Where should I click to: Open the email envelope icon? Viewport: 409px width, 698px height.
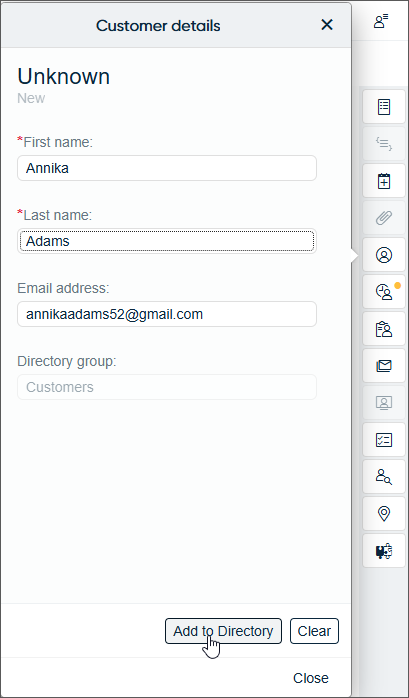click(x=384, y=366)
